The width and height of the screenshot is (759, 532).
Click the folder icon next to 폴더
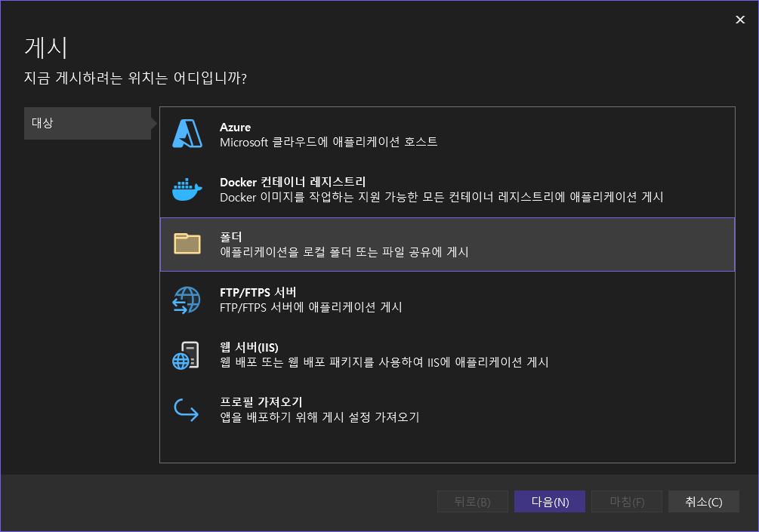186,243
